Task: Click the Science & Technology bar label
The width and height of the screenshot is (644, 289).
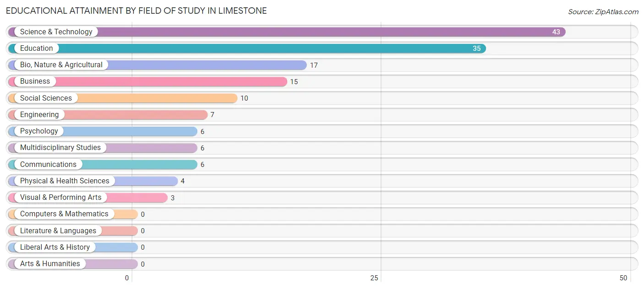Action: pos(56,32)
